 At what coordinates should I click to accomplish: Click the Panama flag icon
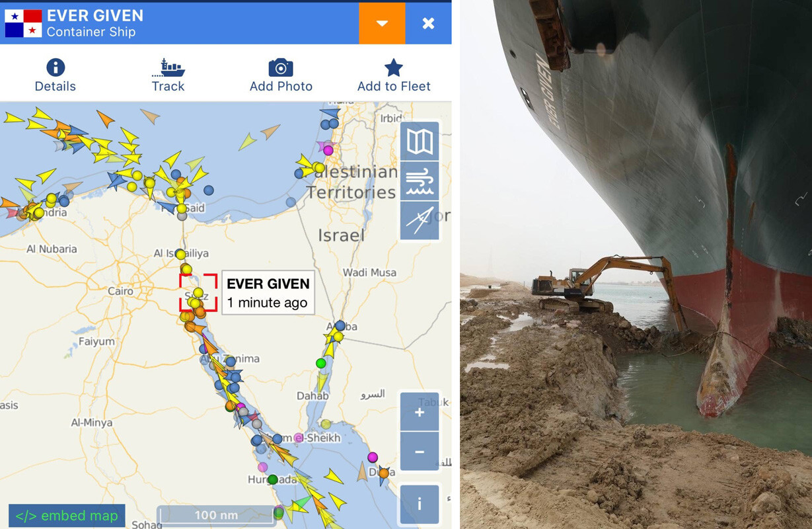23,24
